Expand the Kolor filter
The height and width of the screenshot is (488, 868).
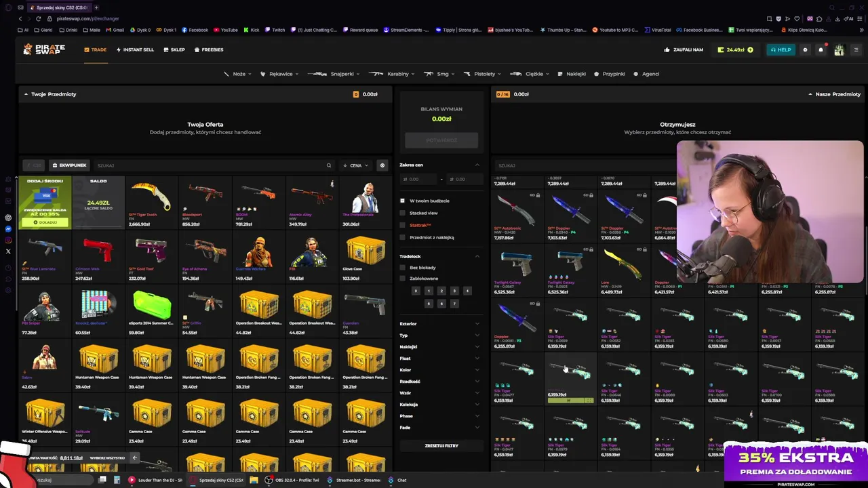point(439,370)
